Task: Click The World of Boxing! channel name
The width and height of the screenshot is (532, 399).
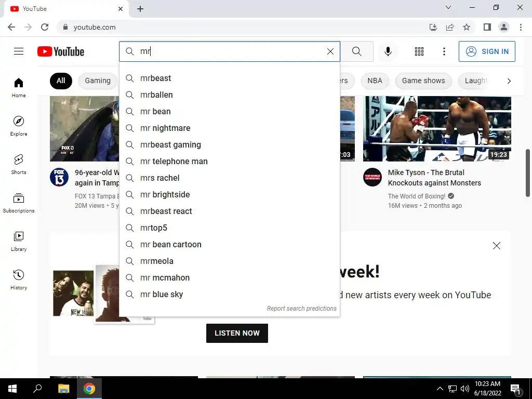Action: (416, 196)
